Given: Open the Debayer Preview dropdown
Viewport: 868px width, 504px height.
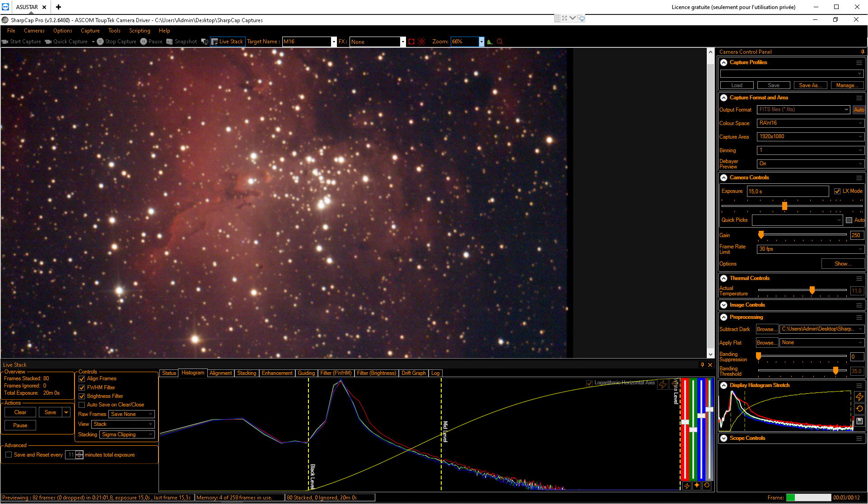Looking at the screenshot, I should 811,164.
